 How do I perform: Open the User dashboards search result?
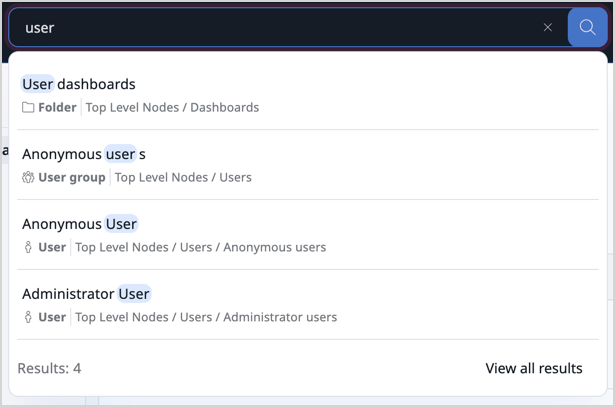coord(79,84)
